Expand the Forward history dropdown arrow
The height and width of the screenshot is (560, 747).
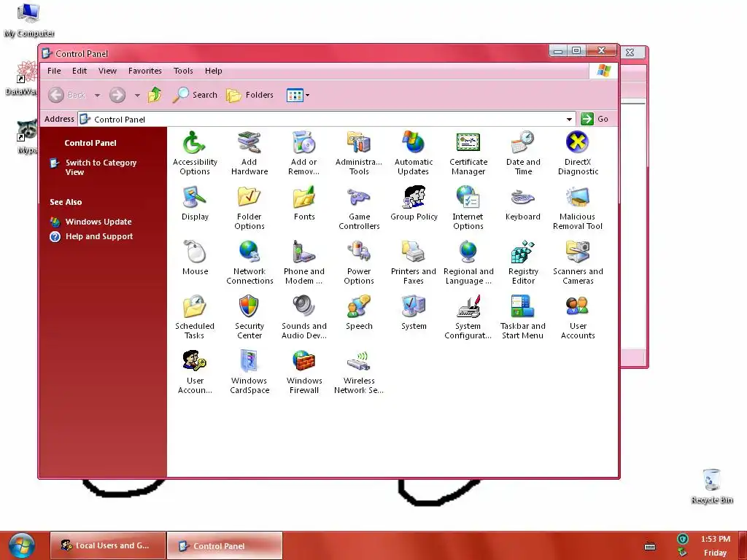[137, 96]
